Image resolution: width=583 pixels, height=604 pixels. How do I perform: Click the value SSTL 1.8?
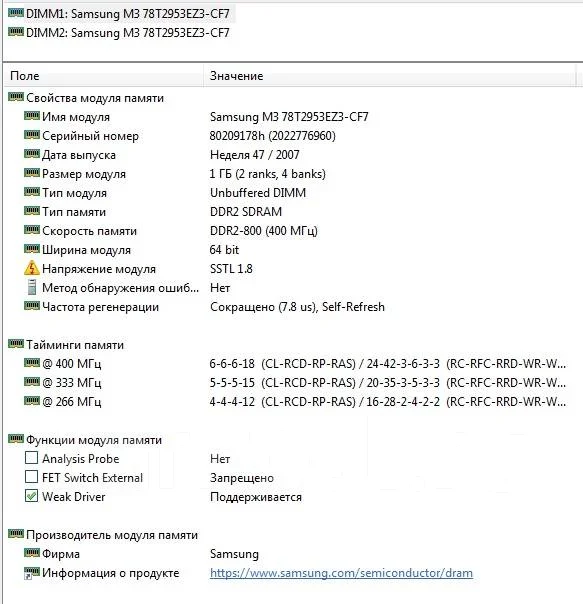tap(231, 269)
